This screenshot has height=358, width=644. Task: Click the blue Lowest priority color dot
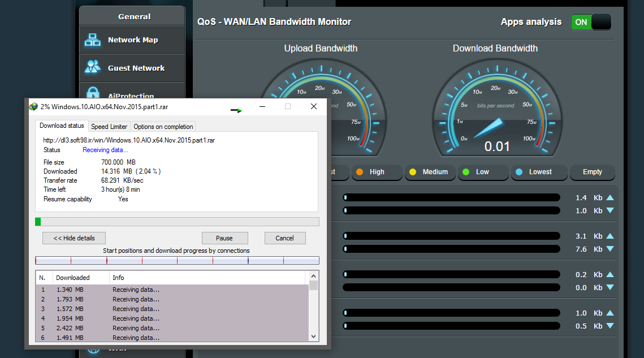point(519,172)
